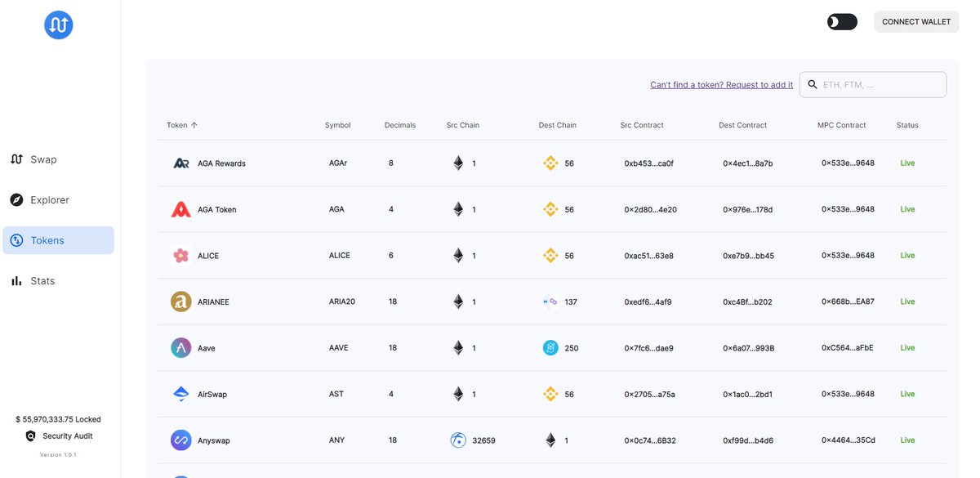Screen dimensions: 980x478
Task: Click the Dest Contract column header
Action: (x=743, y=125)
